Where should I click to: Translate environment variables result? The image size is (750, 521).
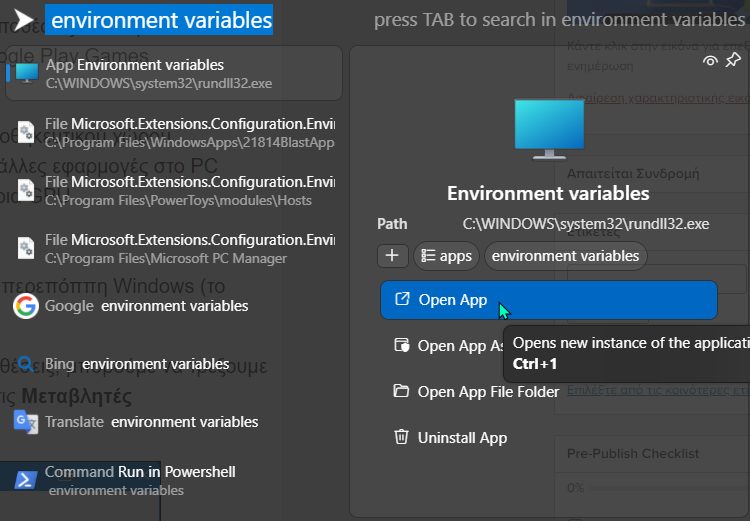pos(174,422)
